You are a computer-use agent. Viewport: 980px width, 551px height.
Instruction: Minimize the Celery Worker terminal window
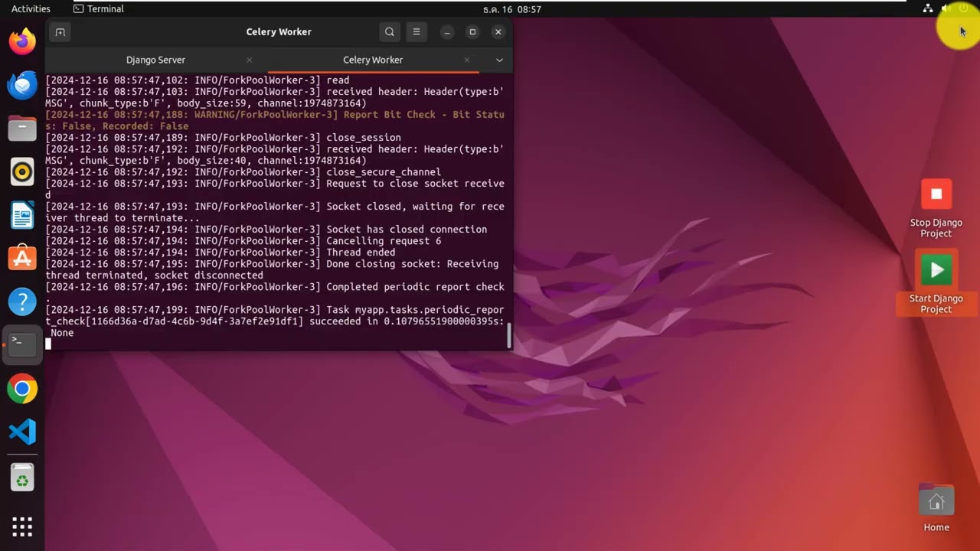click(x=447, y=32)
